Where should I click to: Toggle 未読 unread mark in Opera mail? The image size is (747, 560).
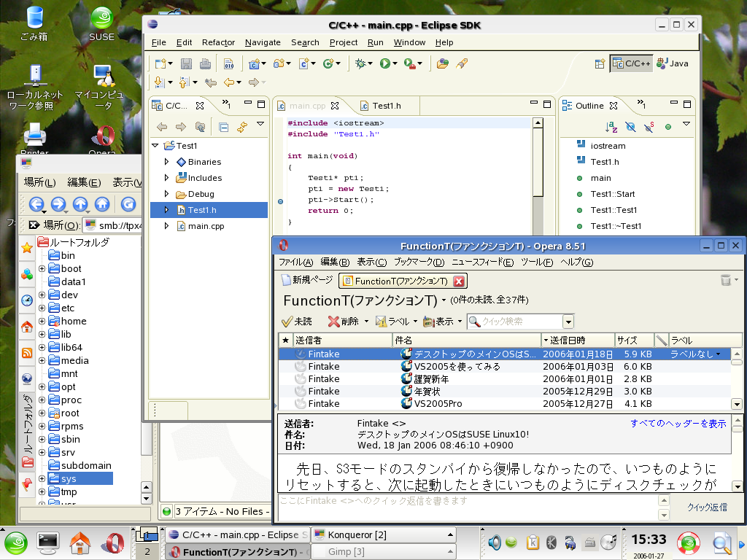pyautogui.click(x=296, y=322)
